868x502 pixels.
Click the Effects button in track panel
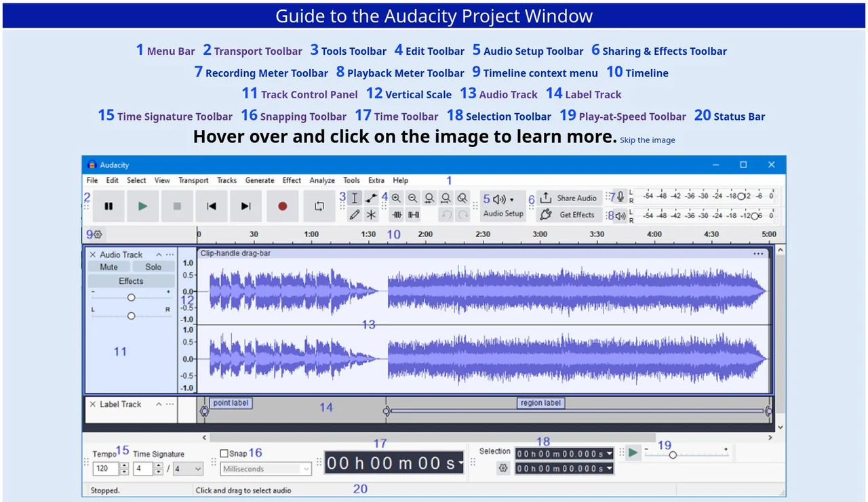tap(132, 281)
